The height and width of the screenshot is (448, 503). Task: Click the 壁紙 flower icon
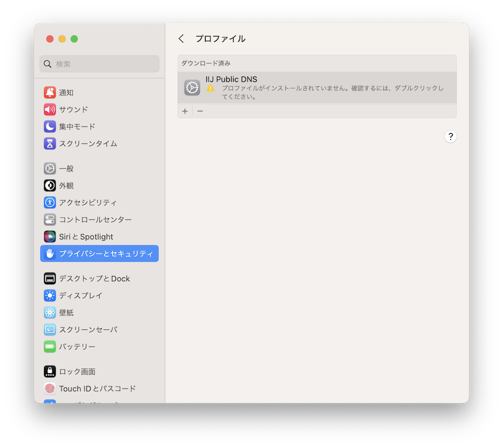click(50, 312)
